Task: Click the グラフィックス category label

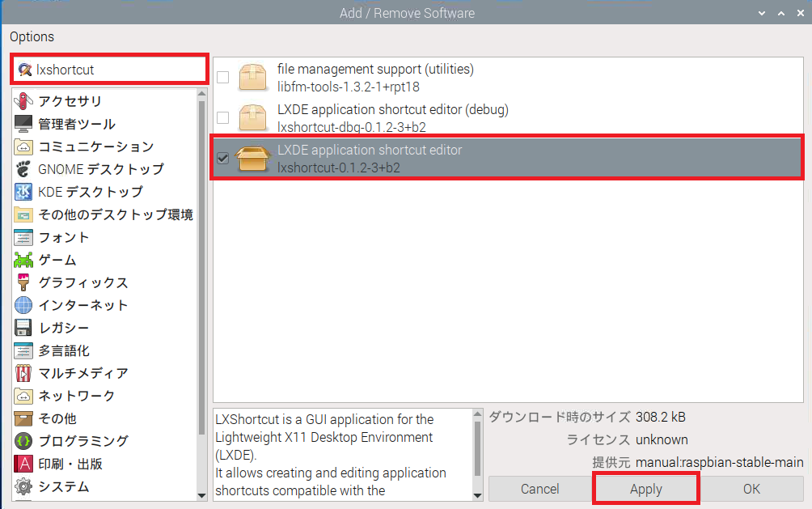Action: [x=82, y=282]
